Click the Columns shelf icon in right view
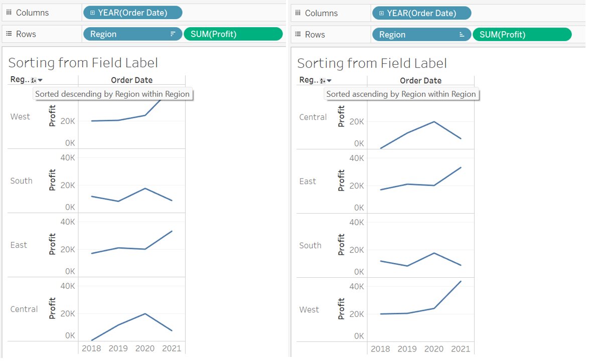Screen dimensions: 590x364 (300, 13)
